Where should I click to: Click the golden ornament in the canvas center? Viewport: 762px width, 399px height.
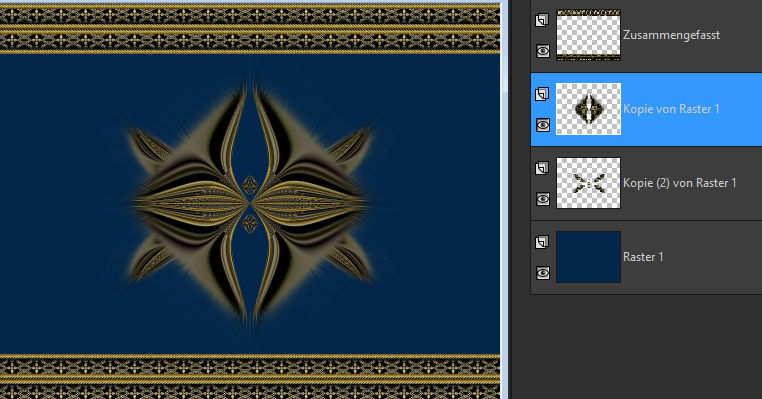point(250,204)
